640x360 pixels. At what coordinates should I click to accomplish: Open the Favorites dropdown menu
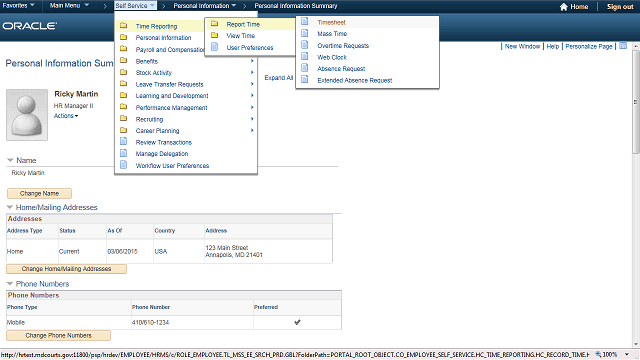tap(18, 5)
